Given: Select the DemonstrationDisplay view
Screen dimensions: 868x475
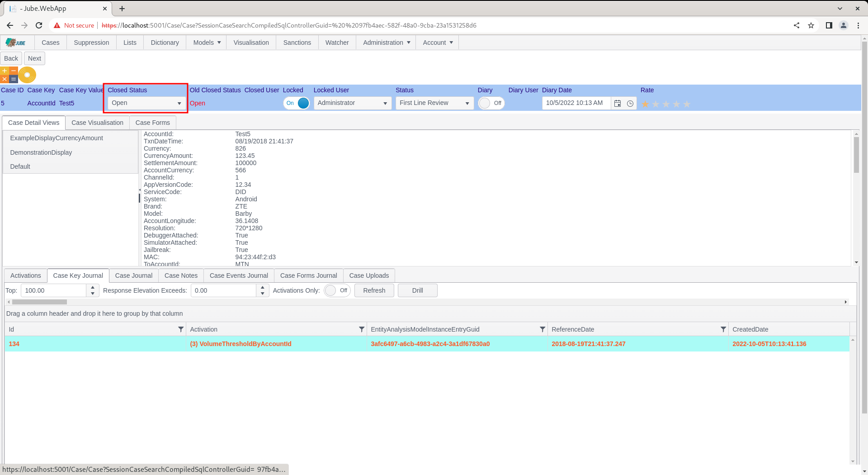Looking at the screenshot, I should click(71, 152).
